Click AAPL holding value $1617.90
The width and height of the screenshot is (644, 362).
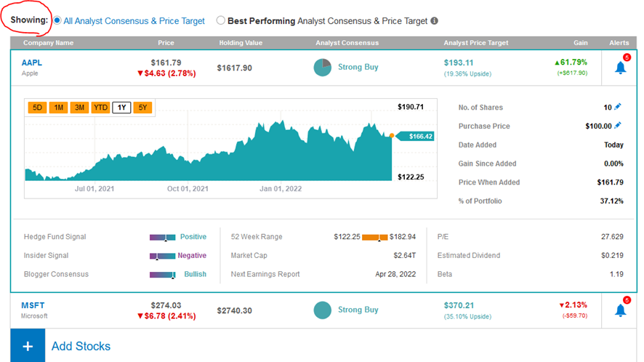(235, 68)
